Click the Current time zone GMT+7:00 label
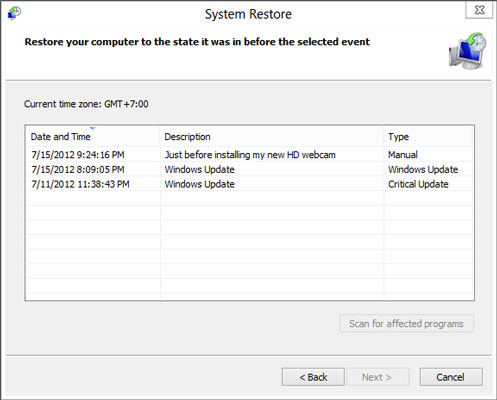Viewport: 497px width, 400px height. click(86, 104)
